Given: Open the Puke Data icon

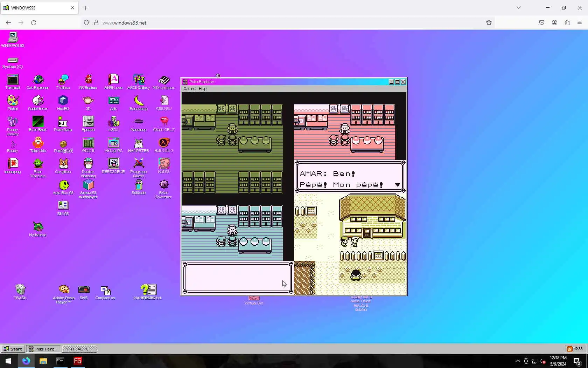Looking at the screenshot, I should [x=63, y=124].
